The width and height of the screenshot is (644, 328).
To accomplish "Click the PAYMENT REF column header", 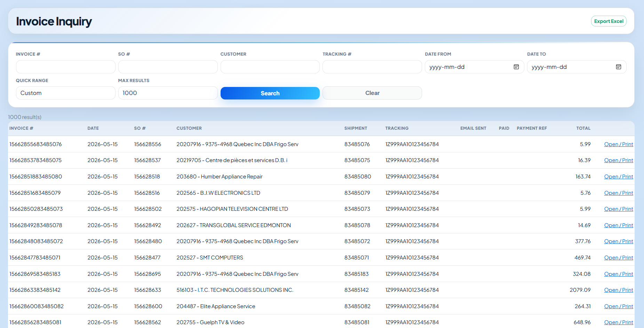I will click(532, 128).
